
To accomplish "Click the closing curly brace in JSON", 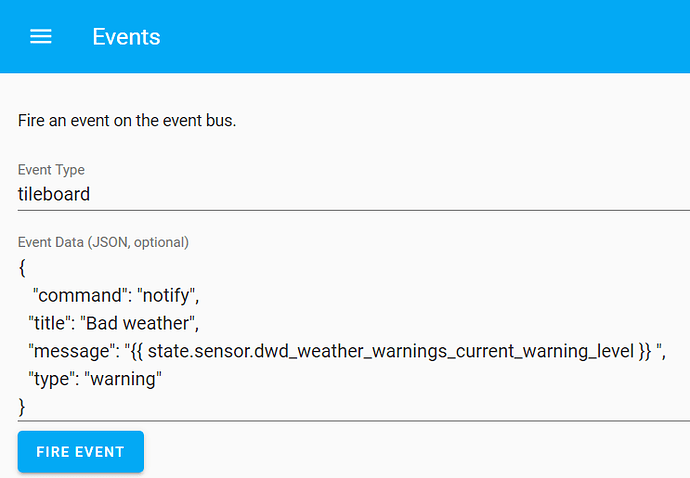I will pos(22,406).
